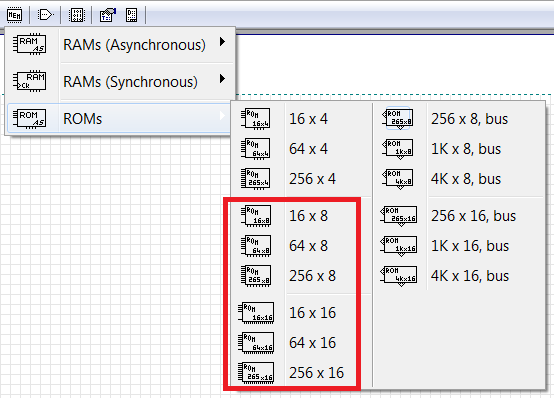Click the clocked RAM chip icon
The image size is (554, 398).
coord(30,81)
